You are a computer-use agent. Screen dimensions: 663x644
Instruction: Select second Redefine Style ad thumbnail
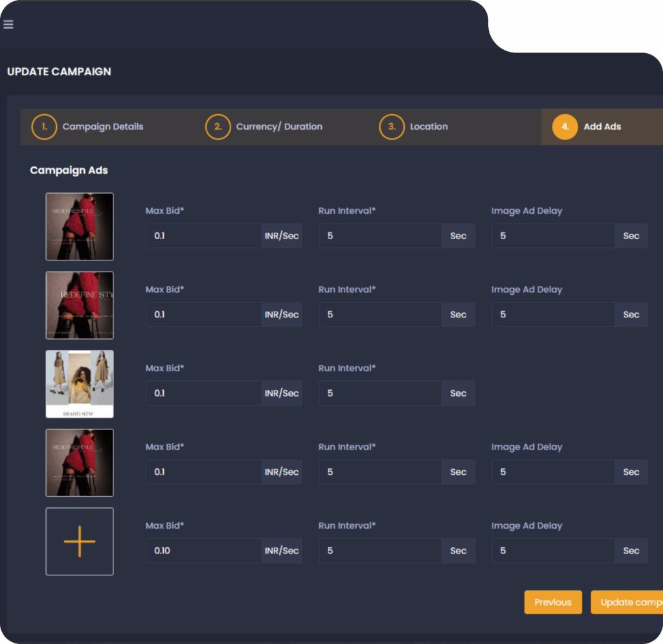[x=80, y=305]
